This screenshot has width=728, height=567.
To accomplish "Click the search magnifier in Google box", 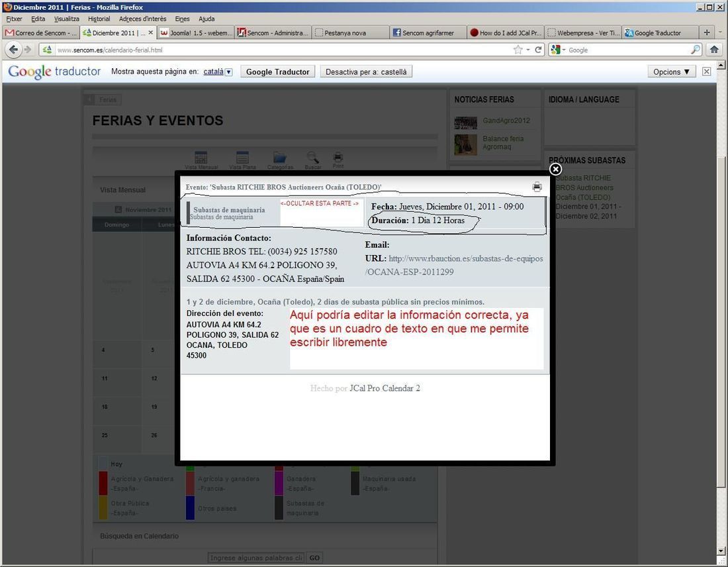I will click(695, 50).
